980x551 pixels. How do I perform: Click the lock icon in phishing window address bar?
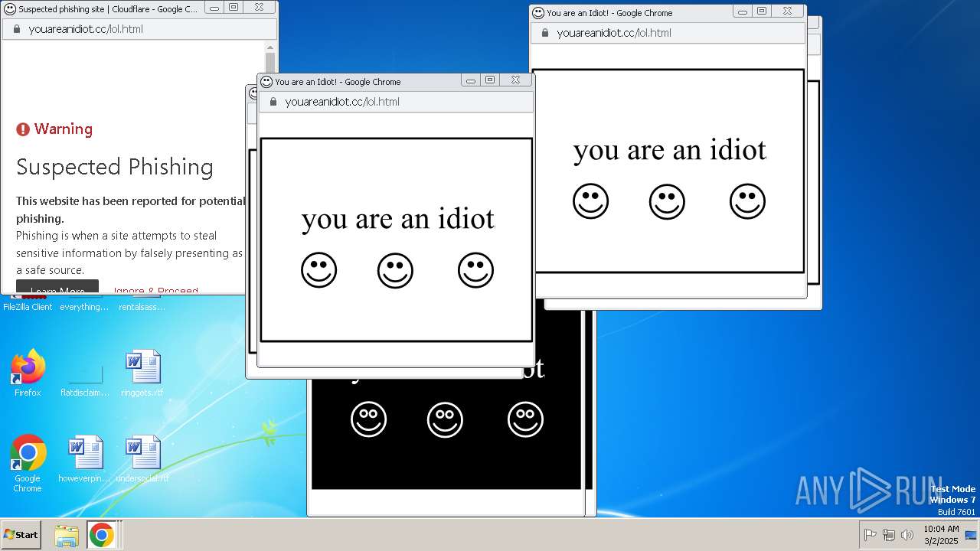point(15,29)
